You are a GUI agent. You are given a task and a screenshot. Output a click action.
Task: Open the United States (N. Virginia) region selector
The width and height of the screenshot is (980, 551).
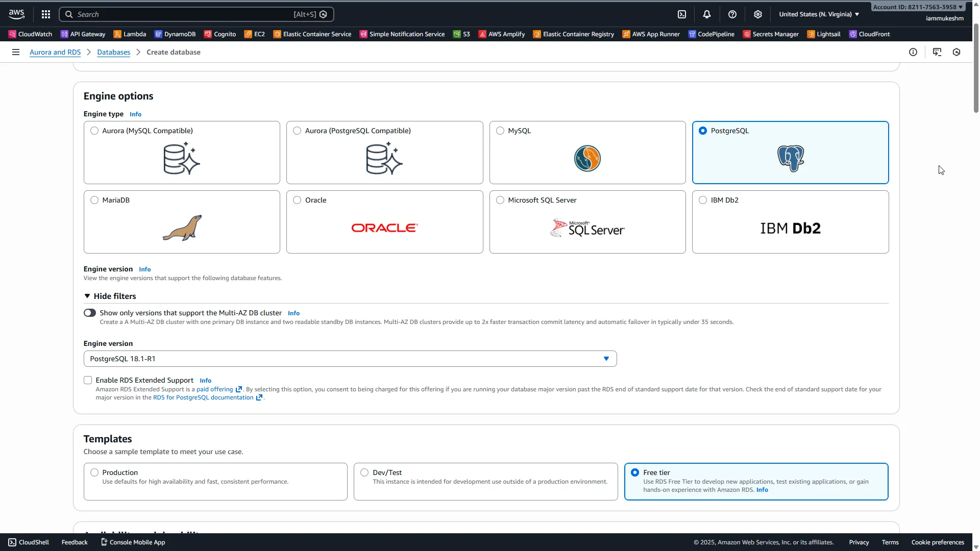(x=818, y=14)
